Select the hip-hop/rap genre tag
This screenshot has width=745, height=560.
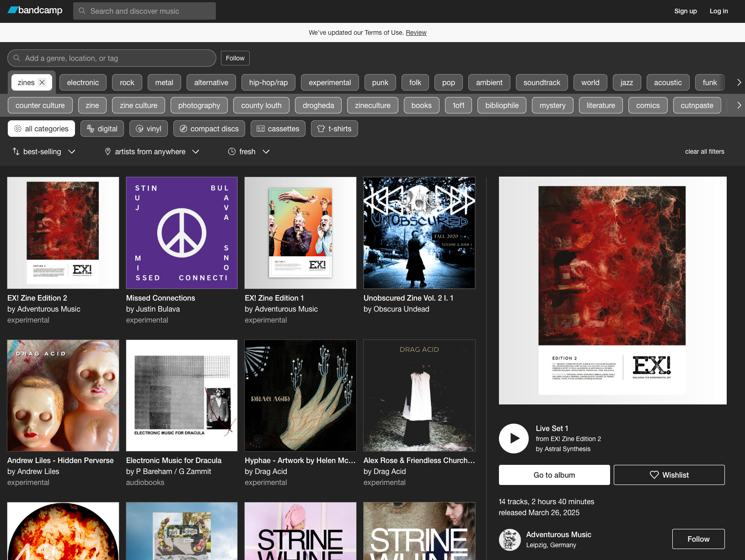[x=268, y=82]
